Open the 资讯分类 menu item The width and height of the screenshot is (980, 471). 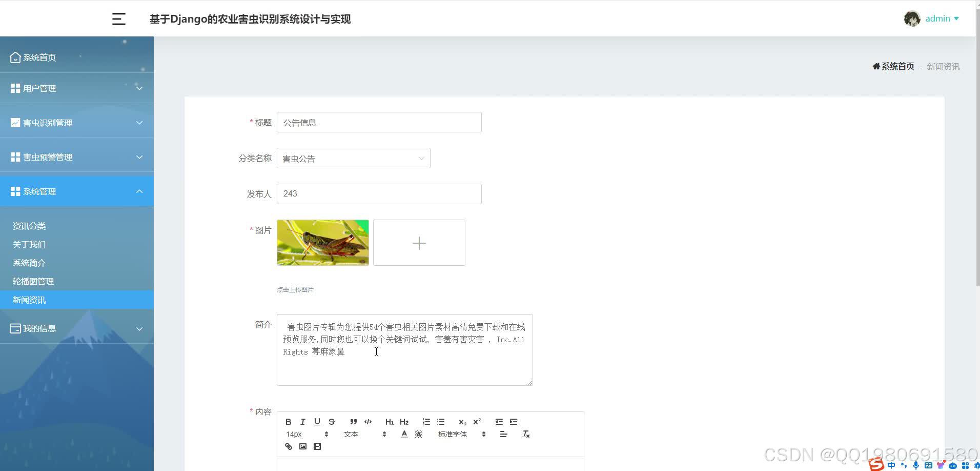pos(29,226)
